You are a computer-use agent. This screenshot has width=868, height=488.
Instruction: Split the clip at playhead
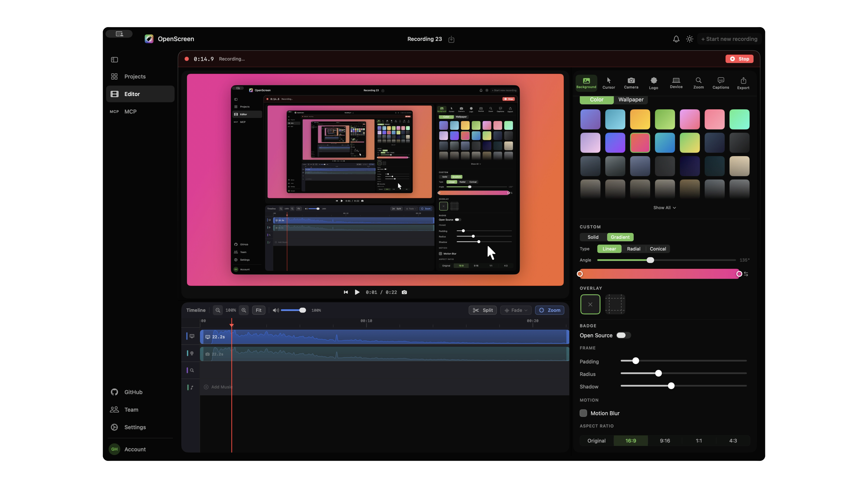click(483, 310)
